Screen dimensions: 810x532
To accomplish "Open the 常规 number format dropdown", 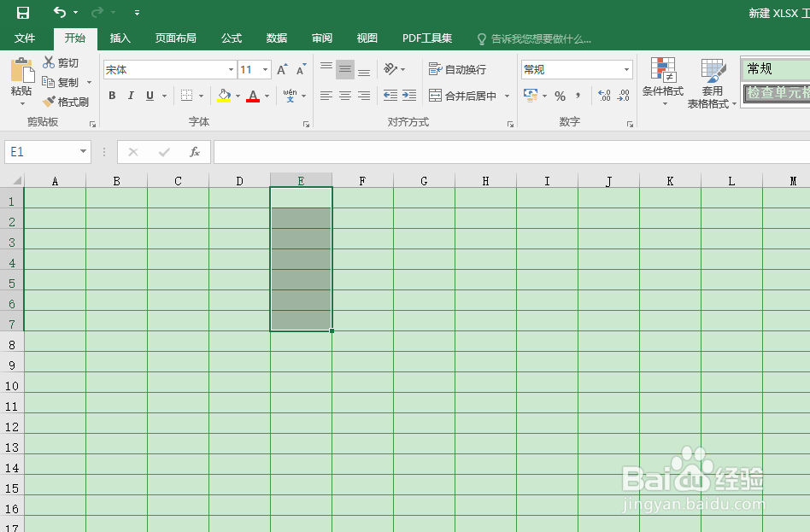I will click(x=626, y=69).
